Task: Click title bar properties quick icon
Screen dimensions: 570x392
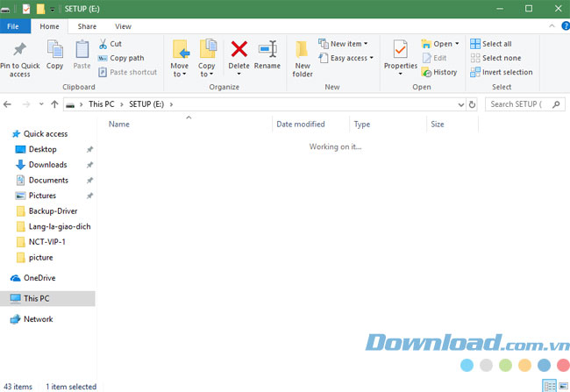Action: [26, 9]
